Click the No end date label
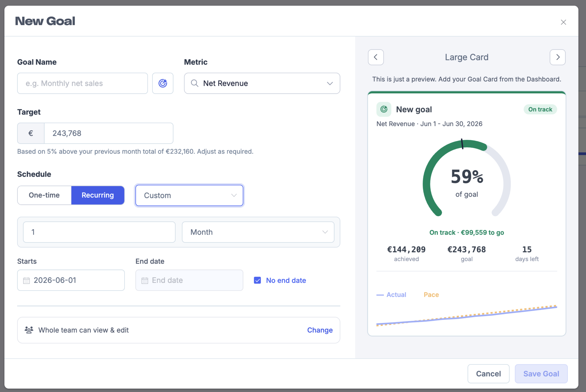This screenshot has height=392, width=586. click(286, 280)
